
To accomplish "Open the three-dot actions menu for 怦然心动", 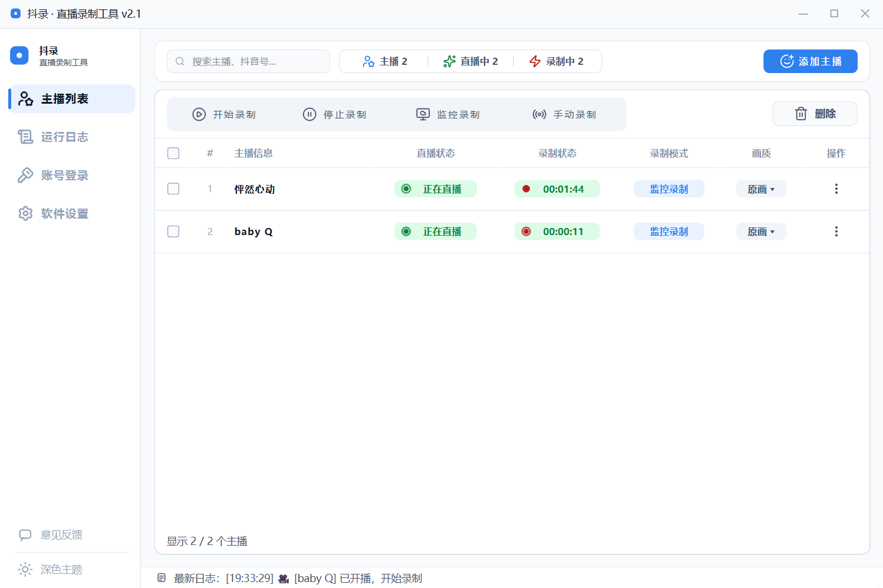I will pos(836,189).
